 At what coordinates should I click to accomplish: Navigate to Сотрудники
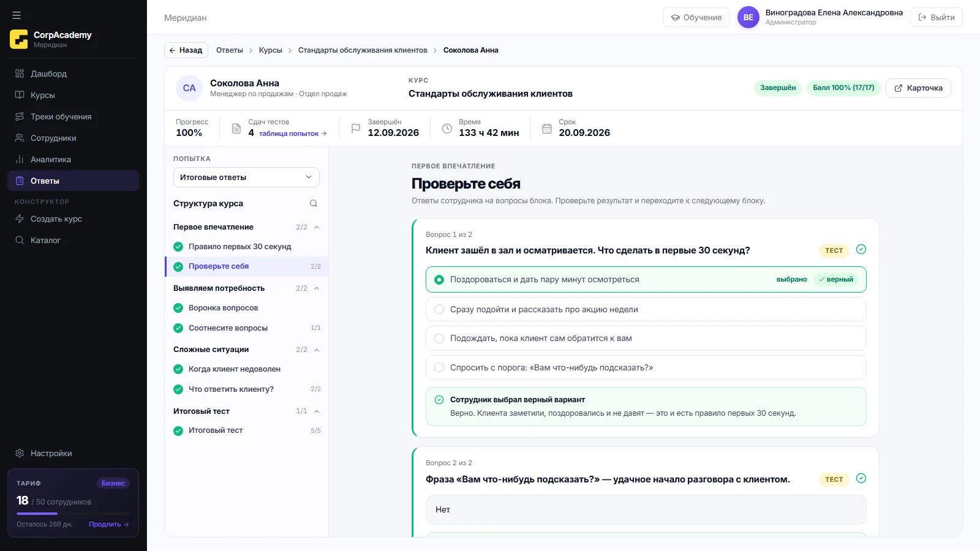click(73, 138)
